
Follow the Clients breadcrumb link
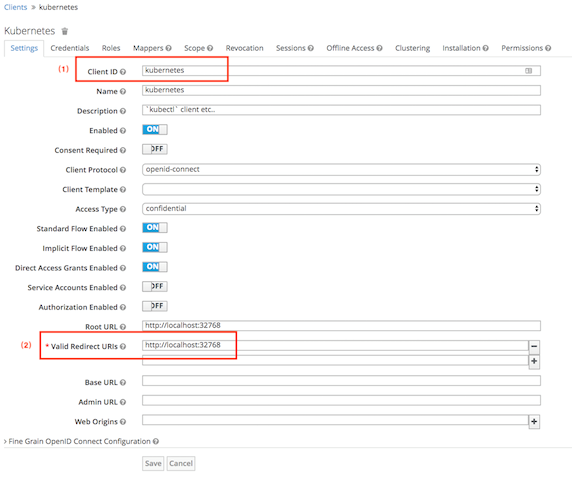[x=15, y=7]
